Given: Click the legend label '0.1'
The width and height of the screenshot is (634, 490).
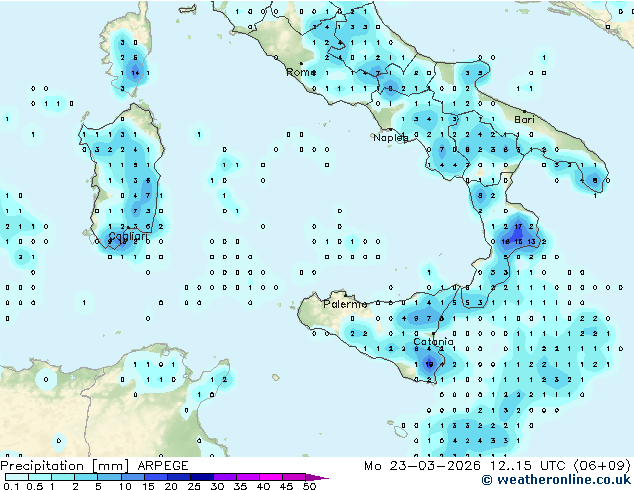Looking at the screenshot, I should pos(11,486).
